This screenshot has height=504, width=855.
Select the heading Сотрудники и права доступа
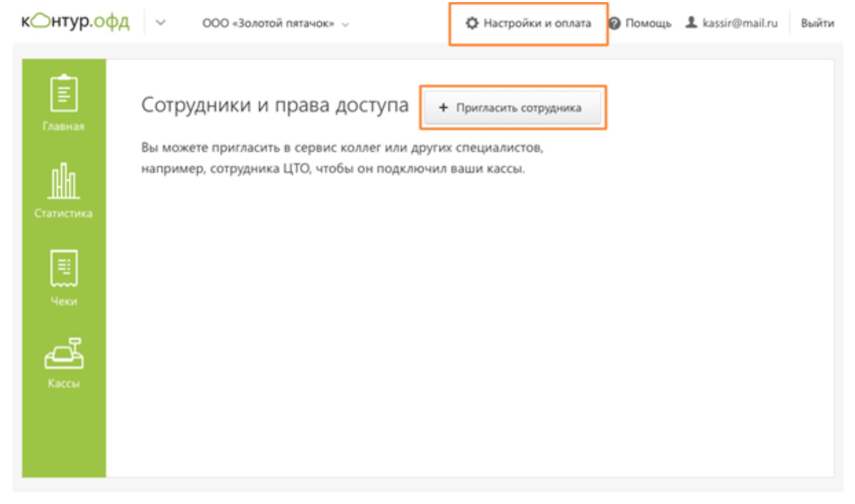[275, 105]
